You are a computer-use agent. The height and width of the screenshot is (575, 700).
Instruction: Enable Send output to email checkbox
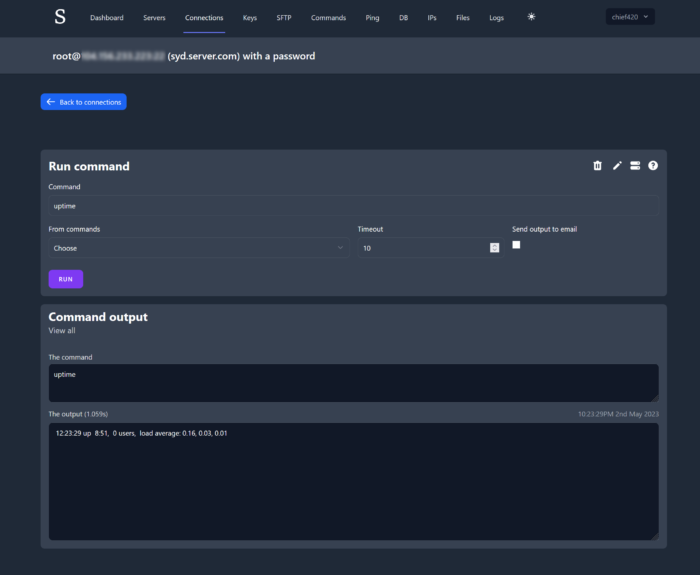coord(516,245)
